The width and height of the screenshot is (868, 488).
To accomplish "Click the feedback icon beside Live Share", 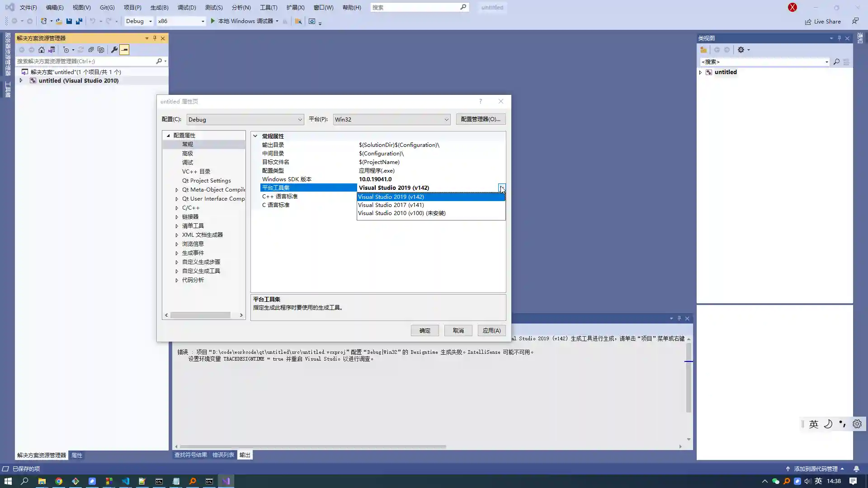I will coord(855,21).
